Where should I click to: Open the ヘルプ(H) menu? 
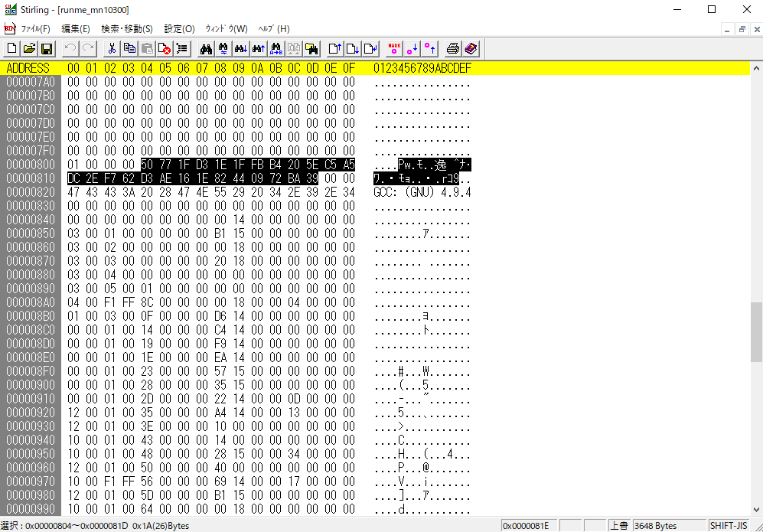click(274, 29)
